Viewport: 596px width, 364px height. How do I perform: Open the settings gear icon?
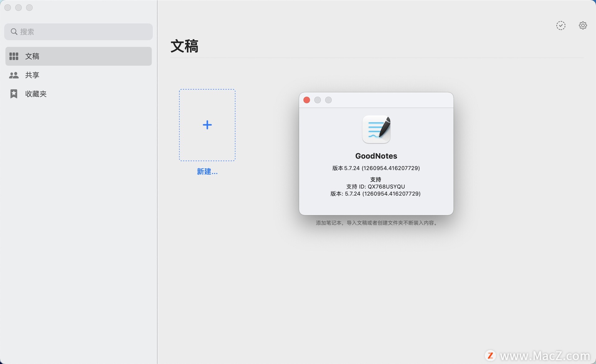(x=583, y=25)
